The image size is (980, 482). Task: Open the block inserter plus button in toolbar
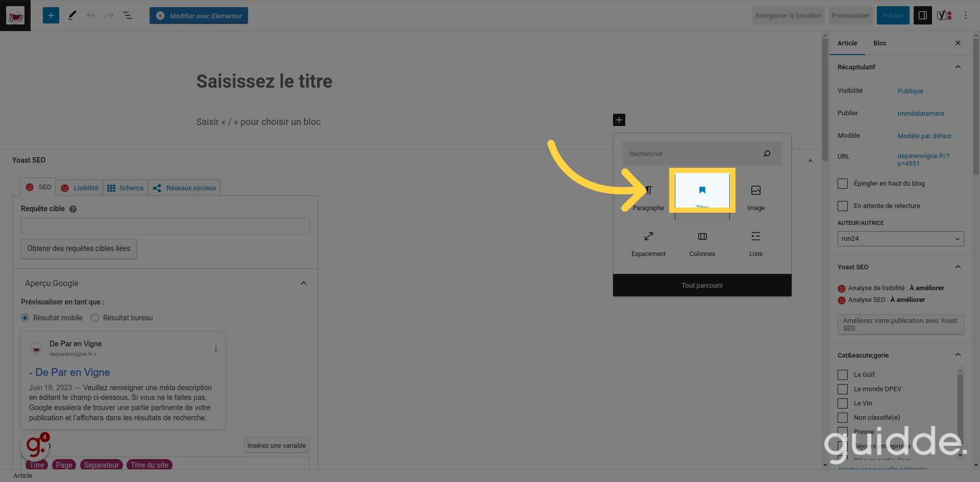coord(51,15)
